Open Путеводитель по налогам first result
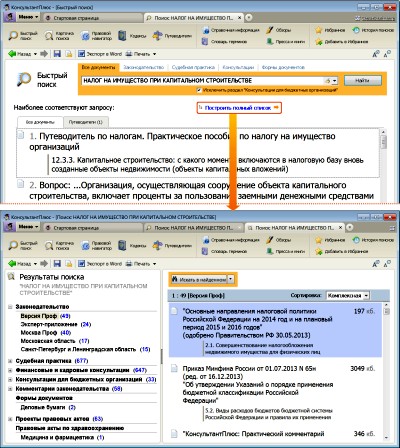400x448 pixels. tap(182, 141)
